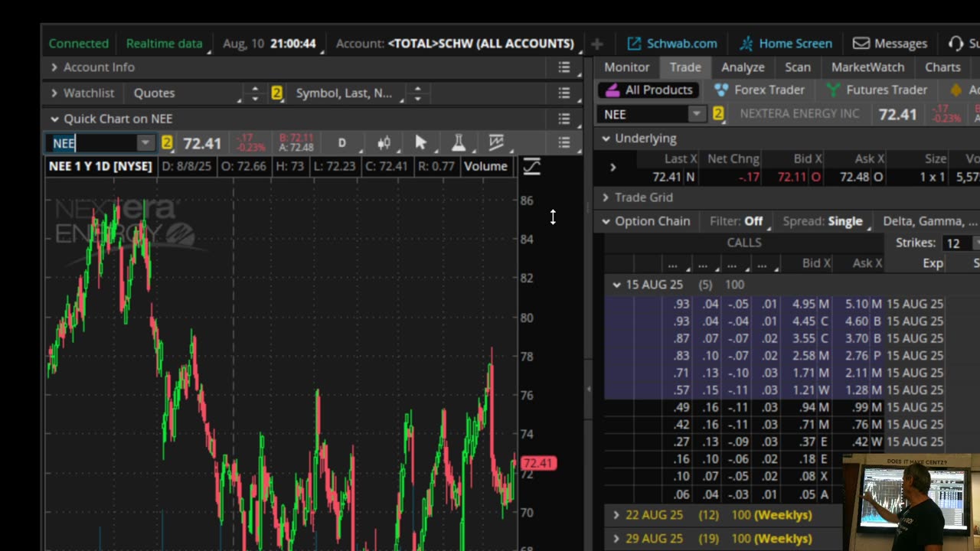Collapse the Quick Chart on NEE section
This screenshot has width=980, height=551.
(54, 119)
